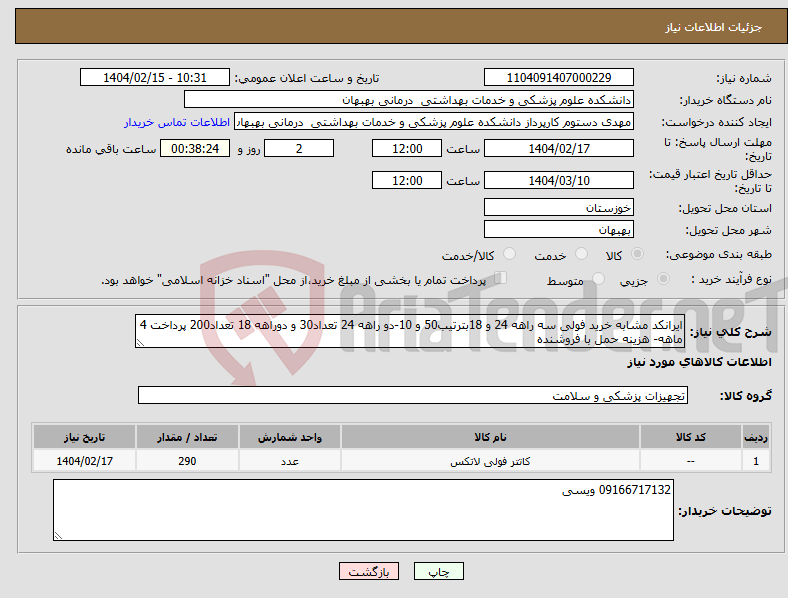
Task: Click the city field بهبهان
Action: pos(558,230)
